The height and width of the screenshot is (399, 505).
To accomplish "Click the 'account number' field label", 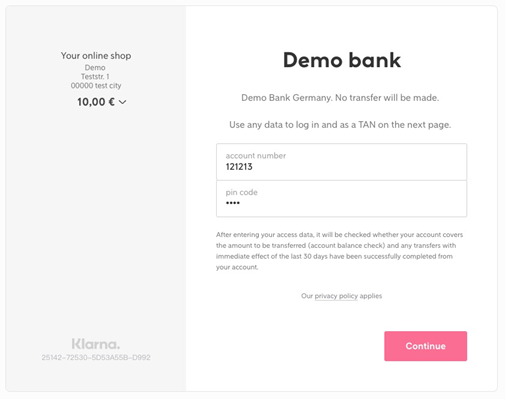I will (256, 156).
